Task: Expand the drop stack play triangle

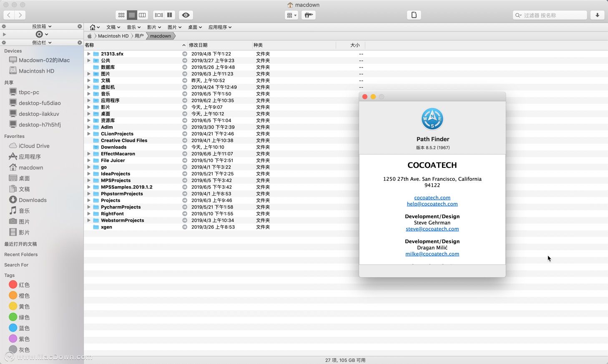Action: click(x=4, y=34)
